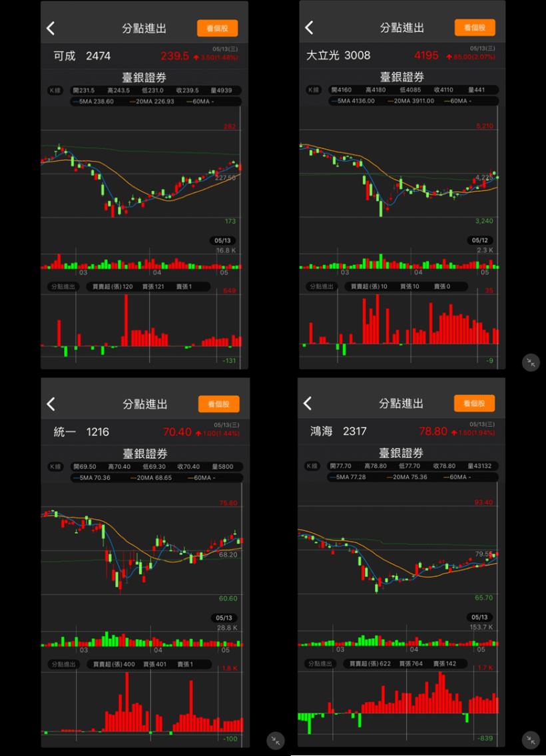Tap the 分點進出 chart label in 統一 panel

click(64, 664)
